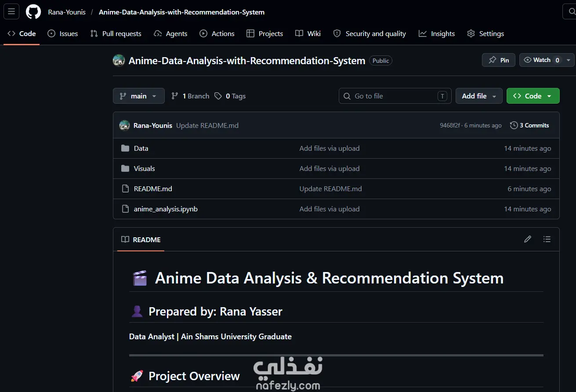Open the Wiki tab
This screenshot has height=392, width=576.
(x=308, y=33)
